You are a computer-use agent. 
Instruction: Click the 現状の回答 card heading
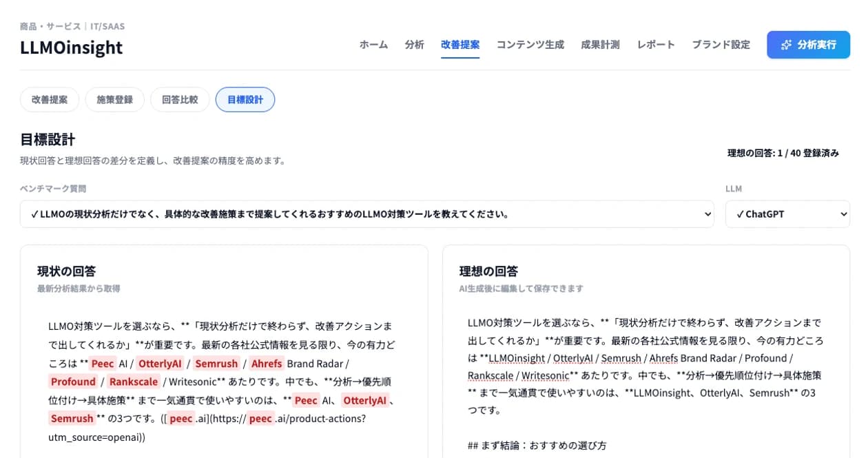(x=66, y=271)
